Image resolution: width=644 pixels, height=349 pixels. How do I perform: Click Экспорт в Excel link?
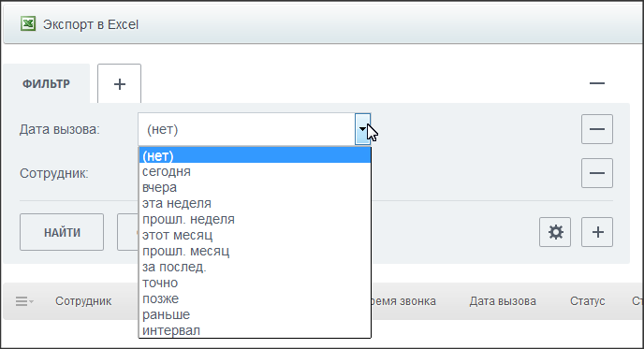(91, 24)
